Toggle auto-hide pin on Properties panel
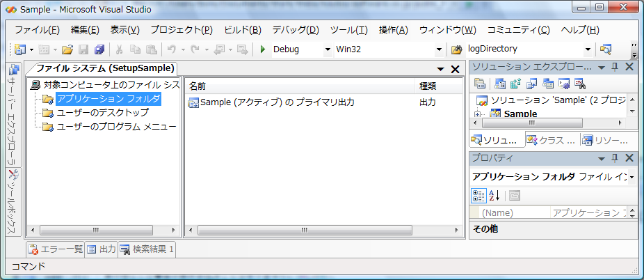The height and width of the screenshot is (280, 644). tap(615, 158)
